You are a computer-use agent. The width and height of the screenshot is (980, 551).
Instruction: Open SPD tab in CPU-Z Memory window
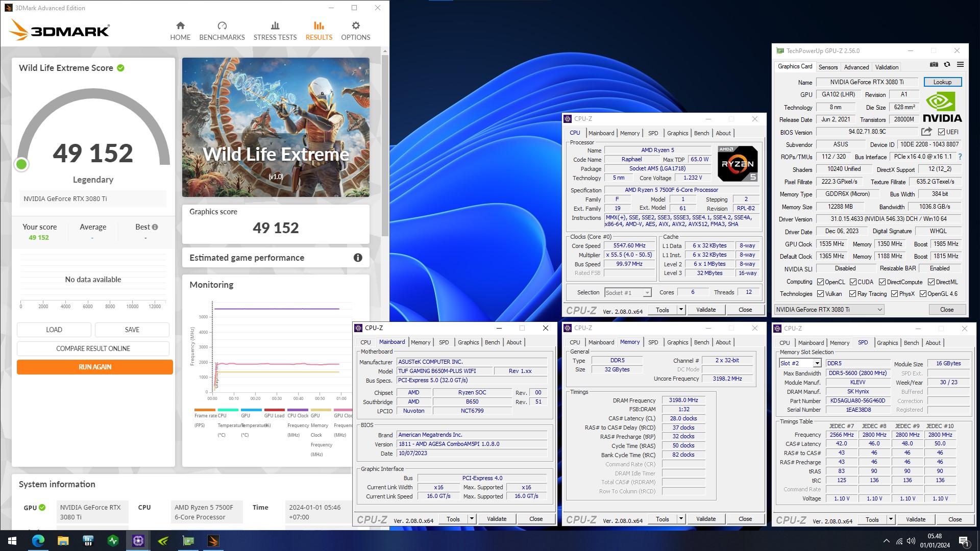(x=653, y=342)
